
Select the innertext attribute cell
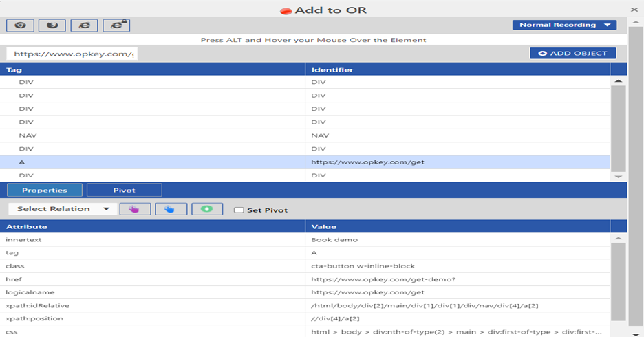152,240
